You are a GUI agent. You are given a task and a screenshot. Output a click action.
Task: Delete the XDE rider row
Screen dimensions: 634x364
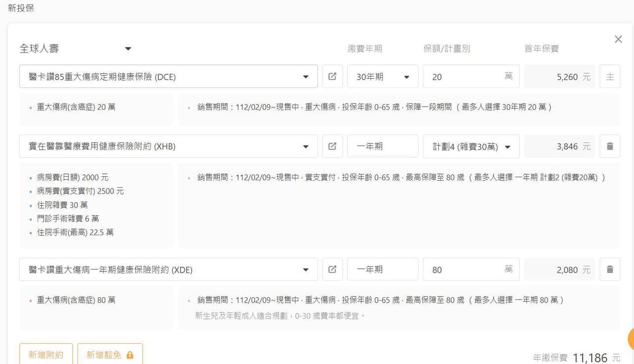[x=610, y=269]
